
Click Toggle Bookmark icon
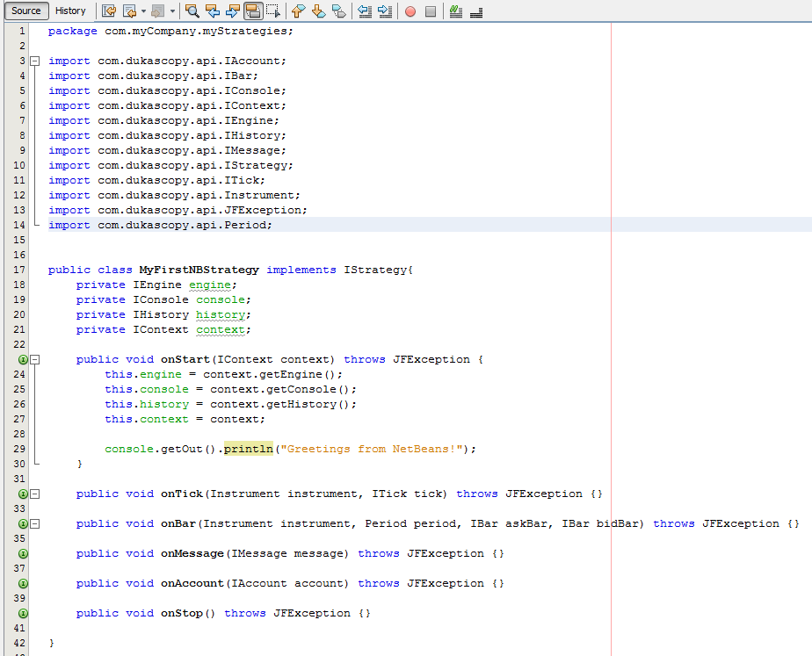coord(338,11)
